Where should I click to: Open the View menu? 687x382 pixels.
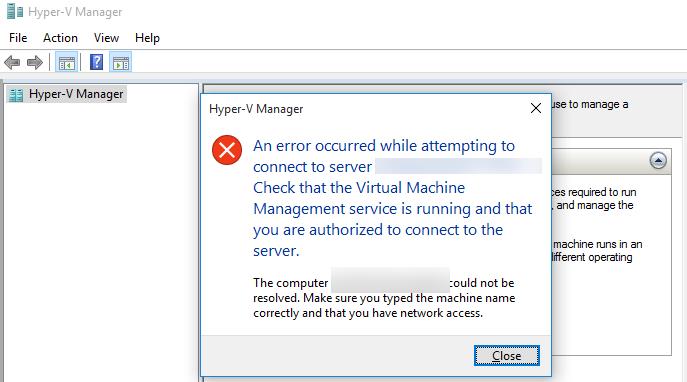(106, 38)
